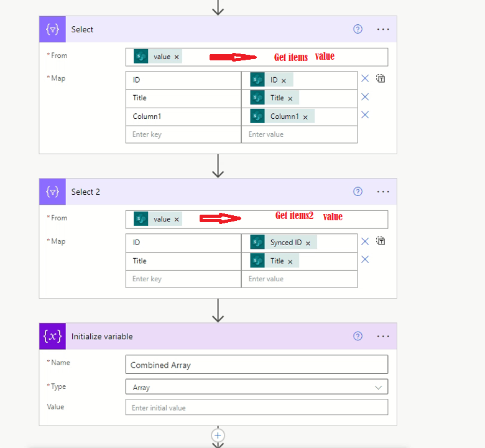The width and height of the screenshot is (485, 448).
Task: Open the Select 2 ellipsis menu
Action: click(x=383, y=192)
